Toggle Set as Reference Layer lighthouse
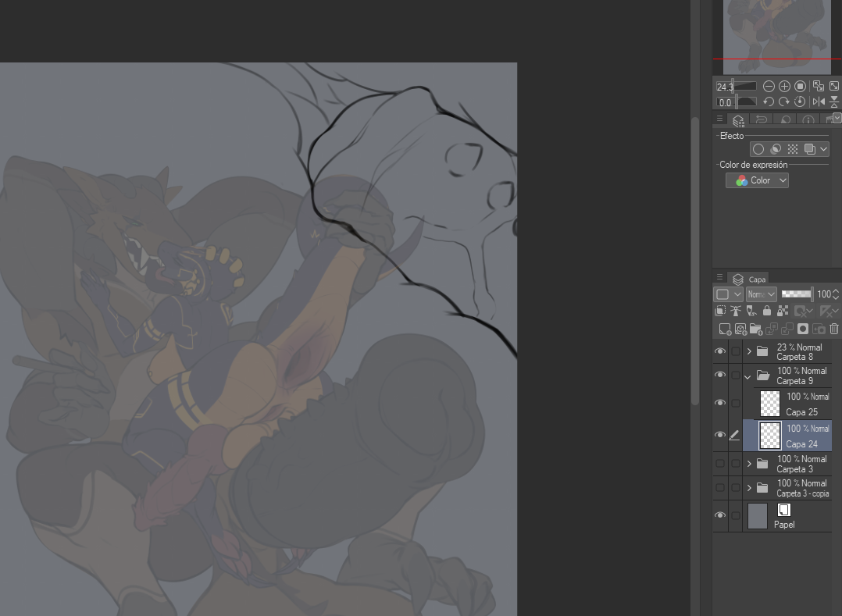The height and width of the screenshot is (616, 842). point(736,311)
